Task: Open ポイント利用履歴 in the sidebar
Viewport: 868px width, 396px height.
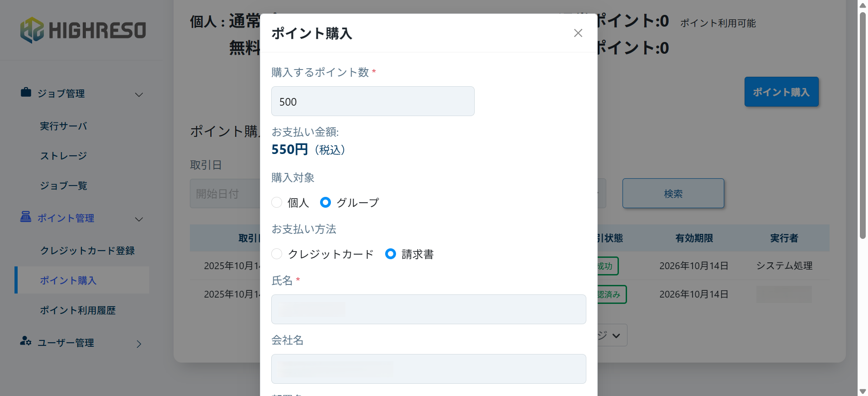Action: tap(78, 310)
